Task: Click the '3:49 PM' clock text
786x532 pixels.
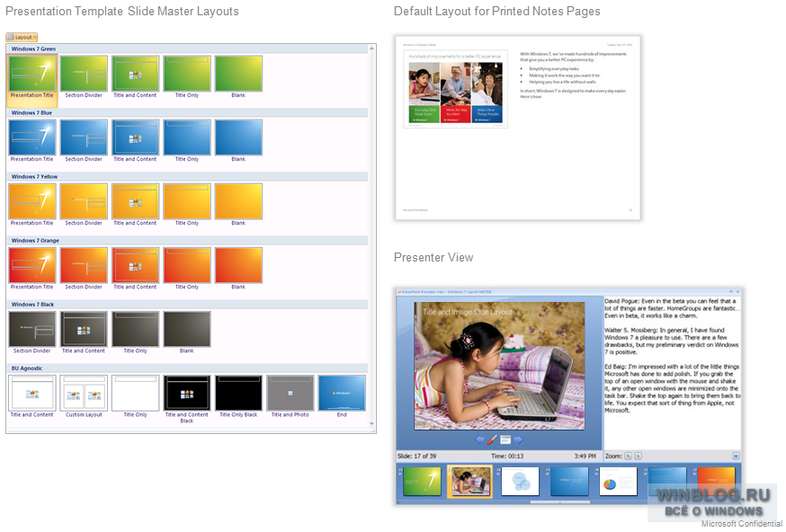Action: tap(585, 457)
